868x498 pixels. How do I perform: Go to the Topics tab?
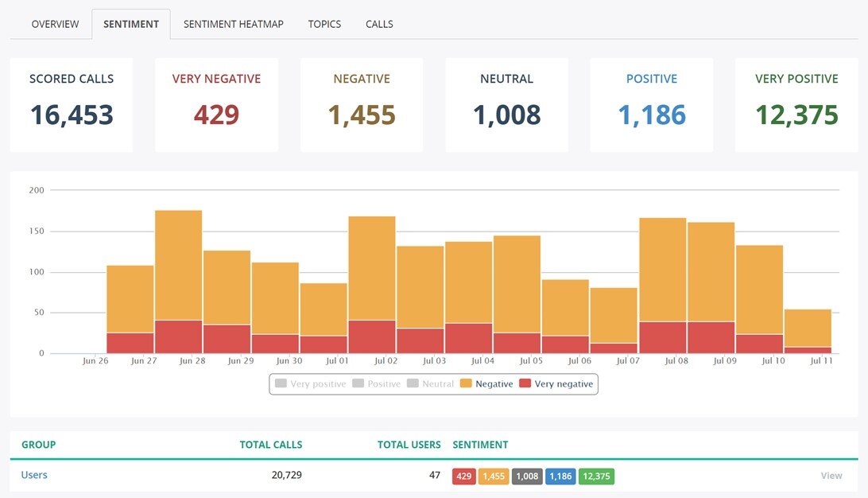[x=324, y=24]
